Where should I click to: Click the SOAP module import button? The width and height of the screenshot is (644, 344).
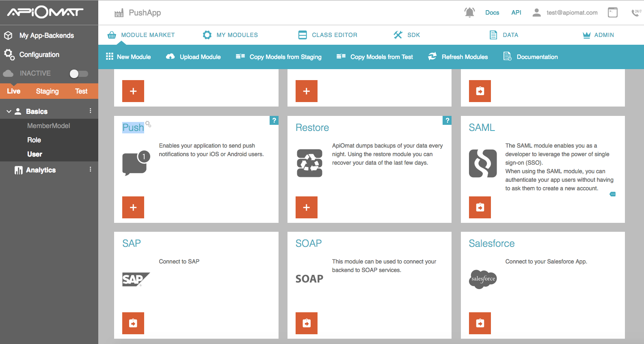pos(307,323)
